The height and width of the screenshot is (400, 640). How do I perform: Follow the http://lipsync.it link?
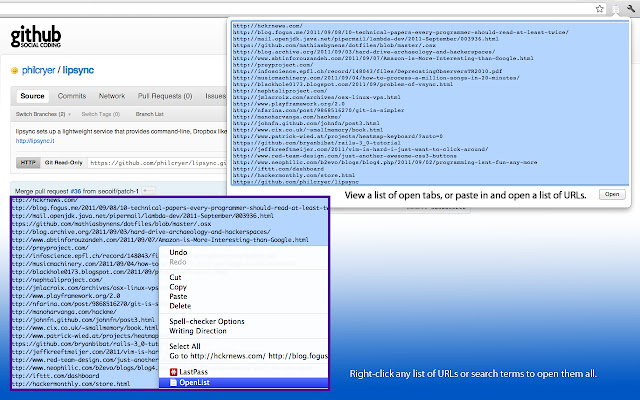(x=35, y=141)
